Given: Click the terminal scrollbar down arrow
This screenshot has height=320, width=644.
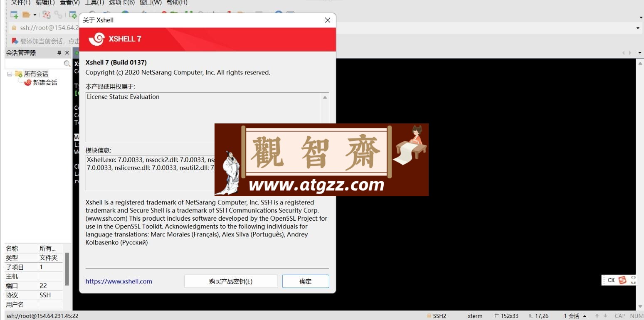Looking at the screenshot, I should click(640, 306).
